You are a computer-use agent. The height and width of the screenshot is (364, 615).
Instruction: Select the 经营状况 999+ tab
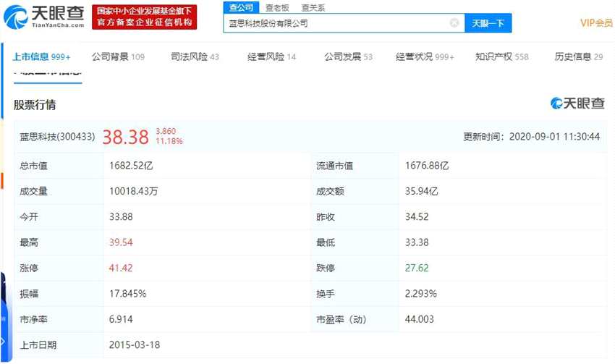tap(425, 57)
